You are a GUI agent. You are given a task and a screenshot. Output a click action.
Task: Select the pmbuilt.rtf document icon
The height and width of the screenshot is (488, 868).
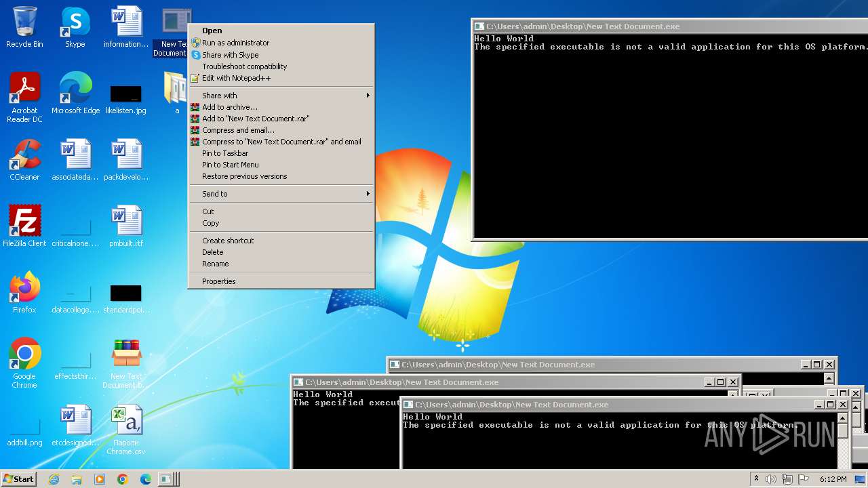pyautogui.click(x=126, y=226)
